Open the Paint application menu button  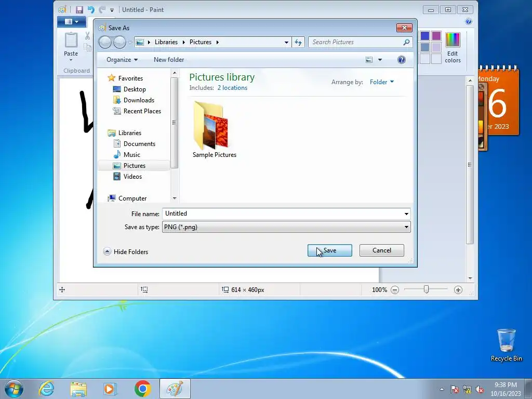pyautogui.click(x=72, y=22)
